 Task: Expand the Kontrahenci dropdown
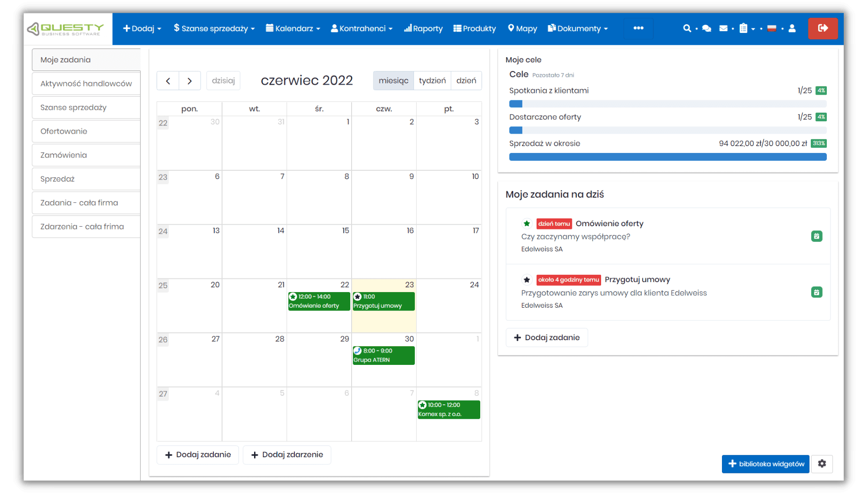click(x=362, y=28)
